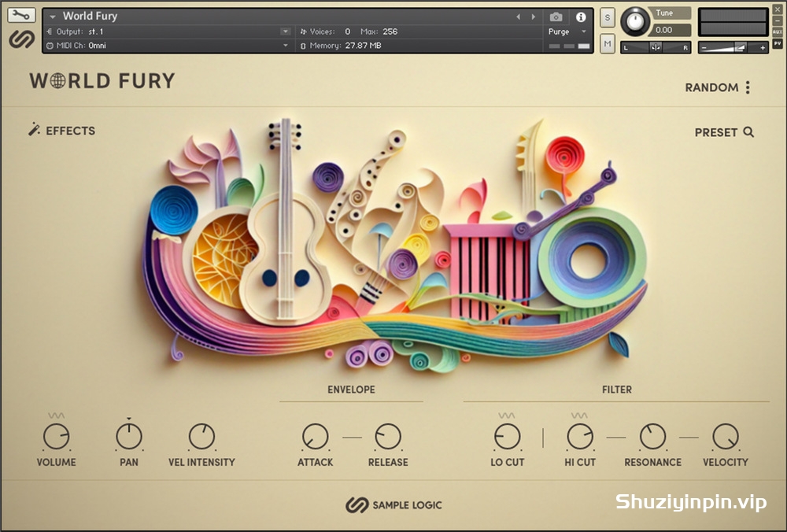Click the Sample Logic logo in header
Viewport: 787px width, 532px height.
[21, 39]
